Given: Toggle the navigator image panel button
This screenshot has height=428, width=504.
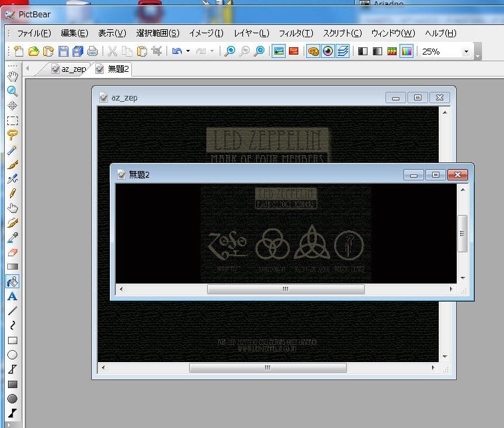Looking at the screenshot, I should click(x=279, y=51).
